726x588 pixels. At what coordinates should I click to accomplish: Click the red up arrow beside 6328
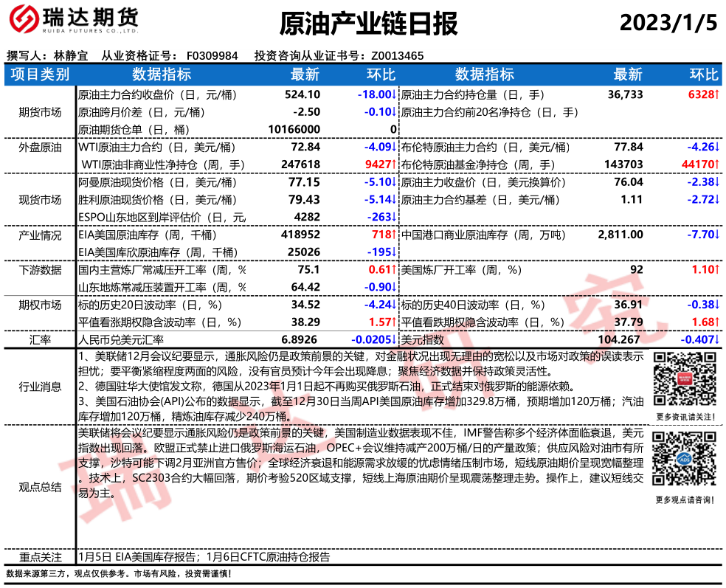716,95
